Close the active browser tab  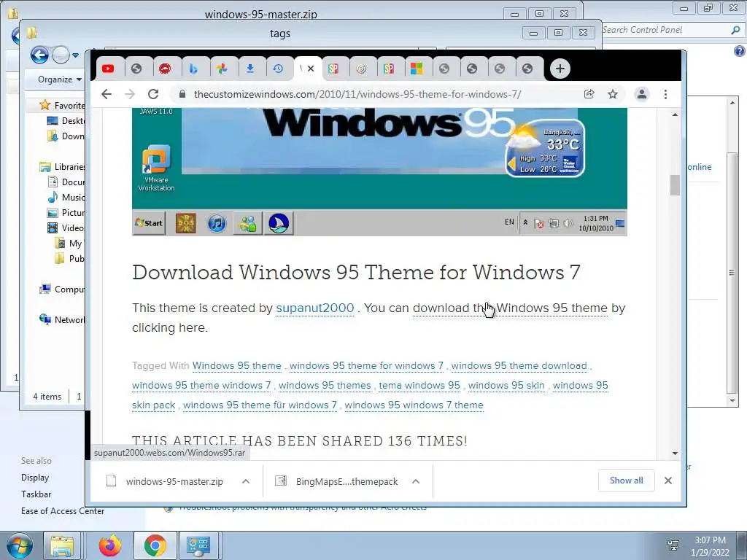[x=311, y=69]
